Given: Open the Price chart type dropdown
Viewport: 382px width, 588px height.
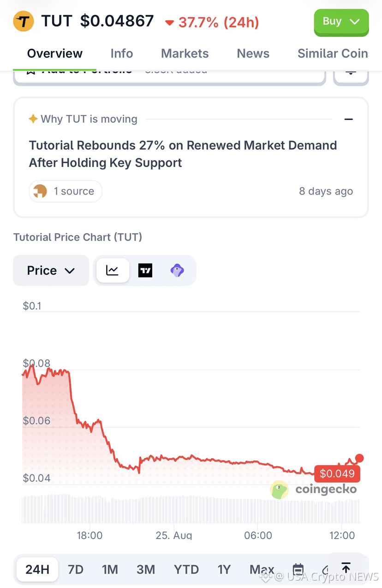Looking at the screenshot, I should pos(51,270).
